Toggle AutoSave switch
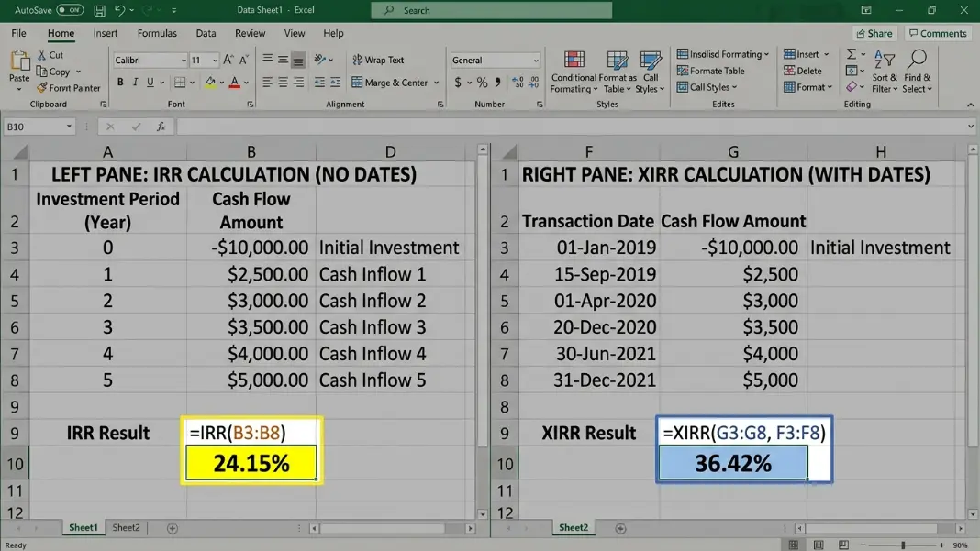 (x=70, y=10)
